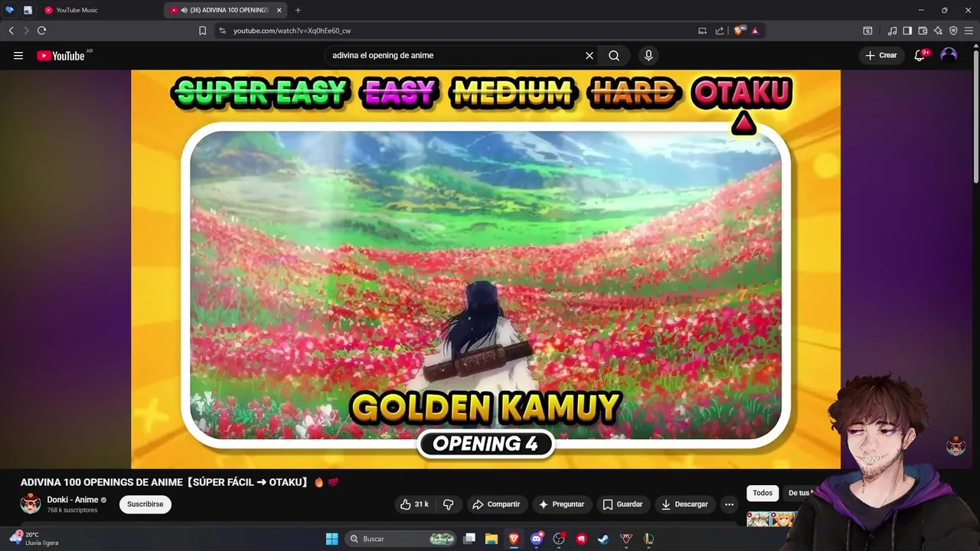
Task: Bookmark this page icon
Action: pos(202,31)
